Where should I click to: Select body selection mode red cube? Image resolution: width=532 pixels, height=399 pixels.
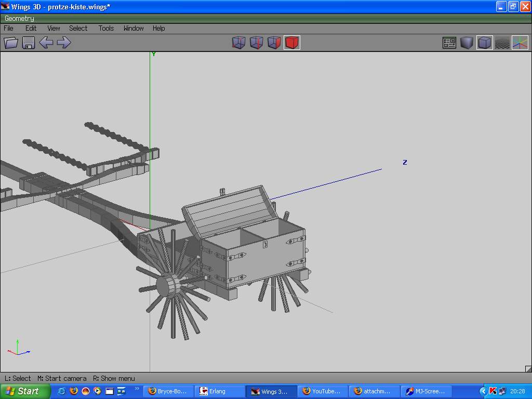292,43
